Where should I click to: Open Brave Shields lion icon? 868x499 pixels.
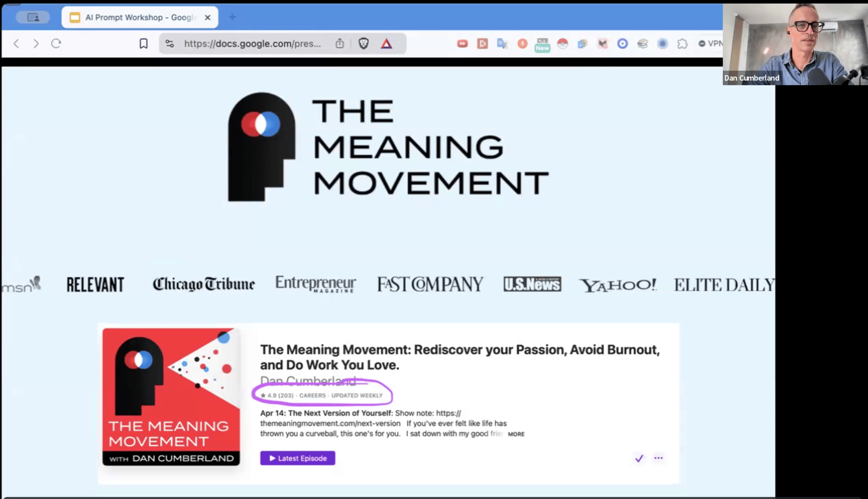(x=363, y=44)
